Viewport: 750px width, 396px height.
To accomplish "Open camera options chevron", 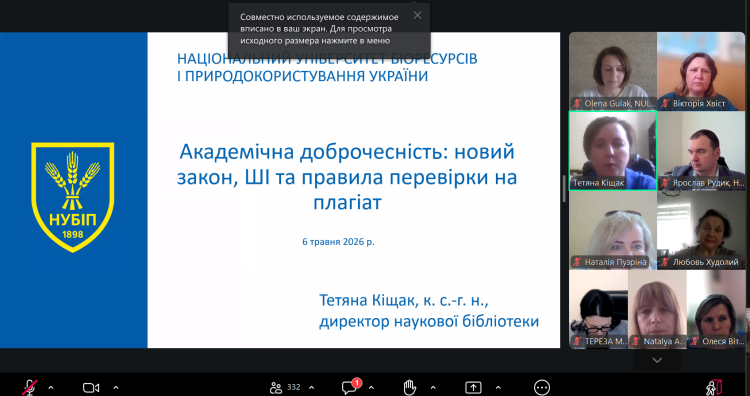I will (115, 387).
